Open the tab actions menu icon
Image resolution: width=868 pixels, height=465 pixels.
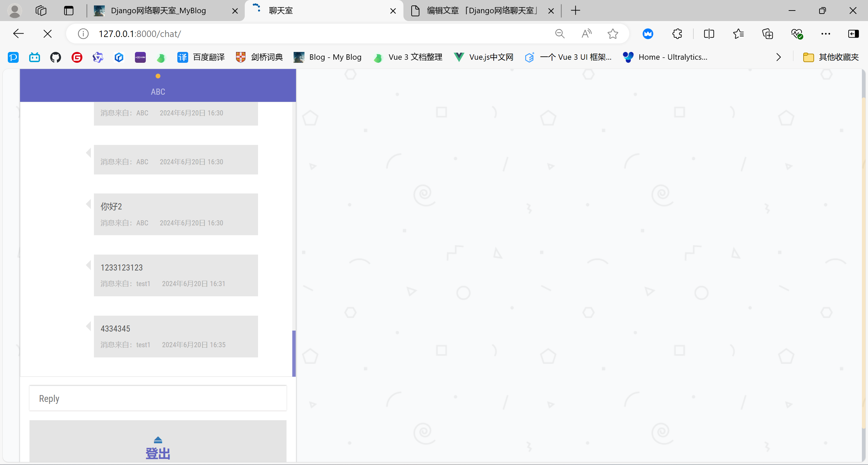68,11
